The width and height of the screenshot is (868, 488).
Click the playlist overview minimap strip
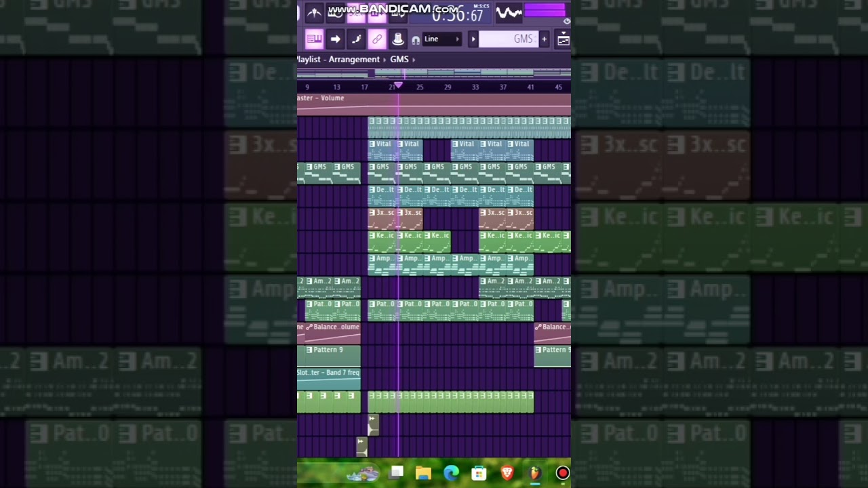[x=434, y=73]
